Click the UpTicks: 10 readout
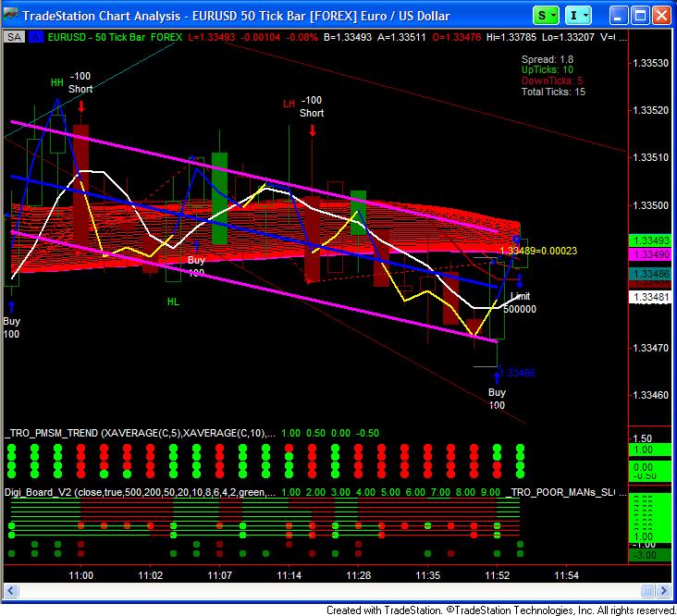Image resolution: width=677 pixels, height=616 pixels. pos(548,70)
